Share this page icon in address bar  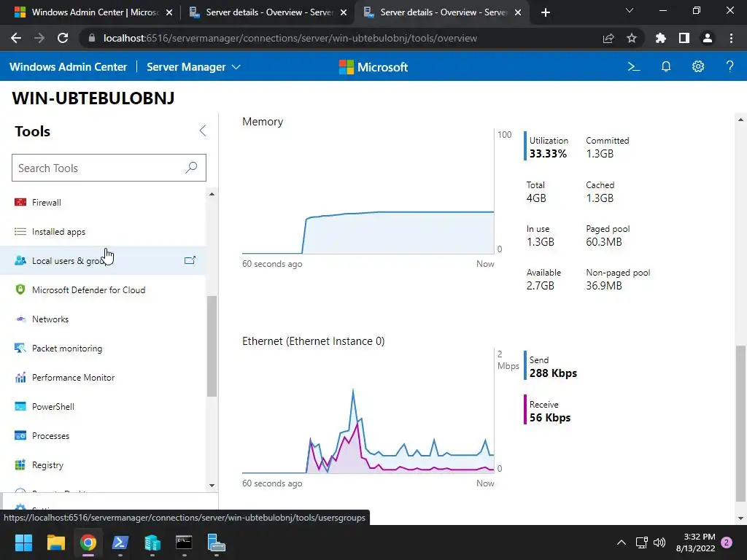(608, 38)
